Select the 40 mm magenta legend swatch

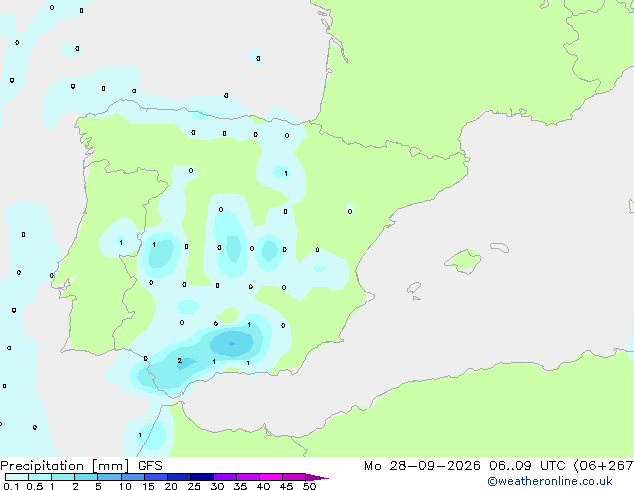coord(271,477)
